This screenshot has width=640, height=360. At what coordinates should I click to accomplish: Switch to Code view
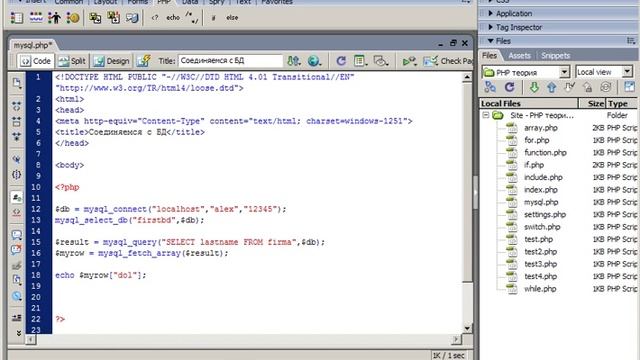(36, 61)
